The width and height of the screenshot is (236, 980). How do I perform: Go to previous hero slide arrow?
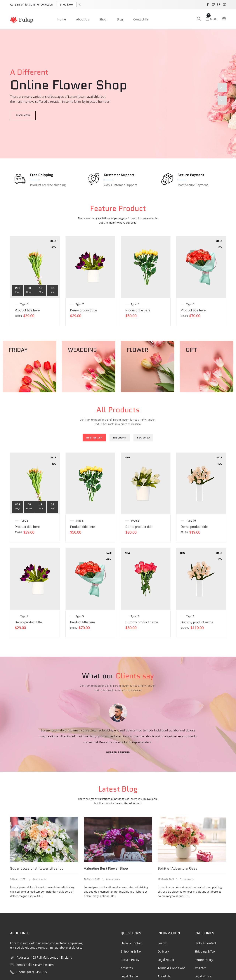222,87
